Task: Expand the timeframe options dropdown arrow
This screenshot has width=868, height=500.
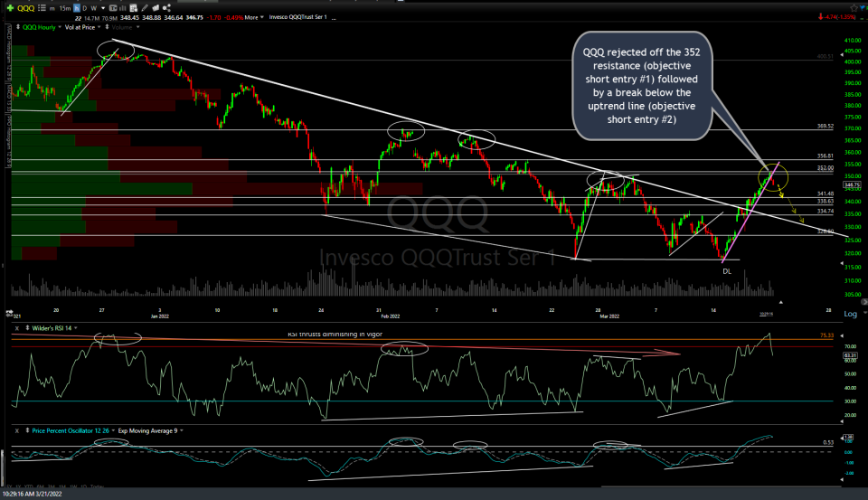Action: pyautogui.click(x=103, y=8)
